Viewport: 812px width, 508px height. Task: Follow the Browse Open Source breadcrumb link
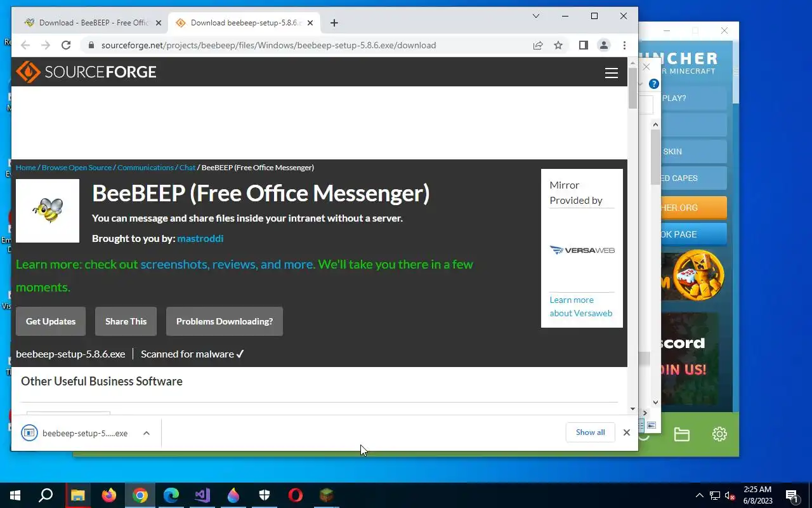pyautogui.click(x=77, y=168)
